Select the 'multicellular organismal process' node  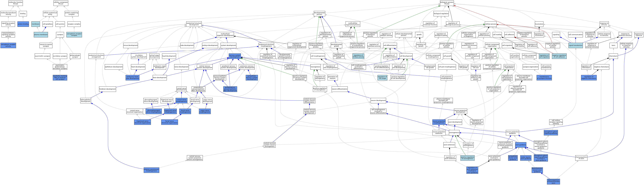(x=353, y=24)
